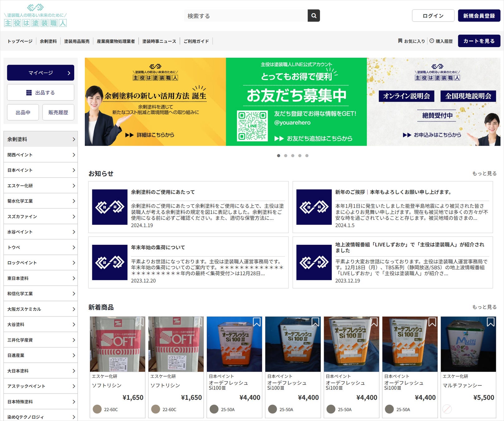Show the fourth carousel slide dot
Screen dimensions: 504x421
click(x=300, y=156)
